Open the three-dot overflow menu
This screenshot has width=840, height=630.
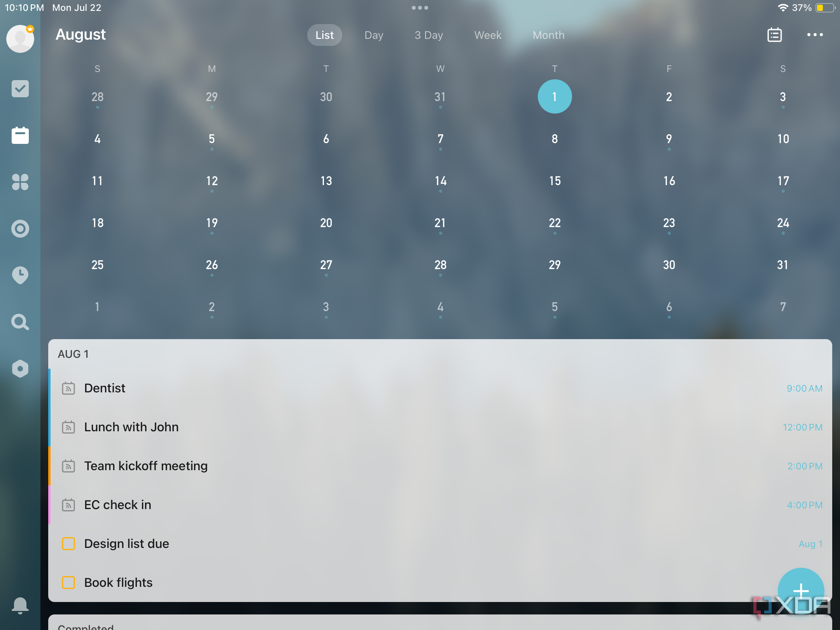tap(815, 34)
